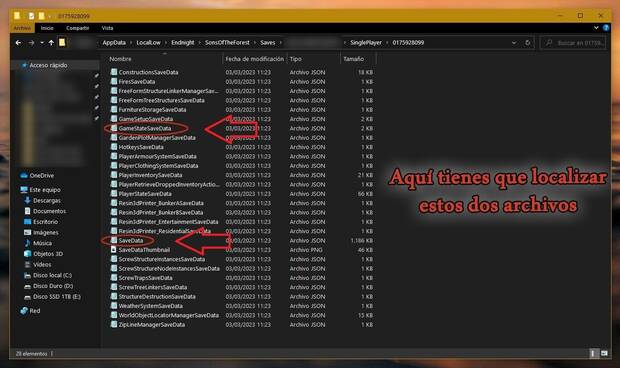Open the Descargas folder in sidebar
This screenshot has height=368, width=620.
coord(43,200)
